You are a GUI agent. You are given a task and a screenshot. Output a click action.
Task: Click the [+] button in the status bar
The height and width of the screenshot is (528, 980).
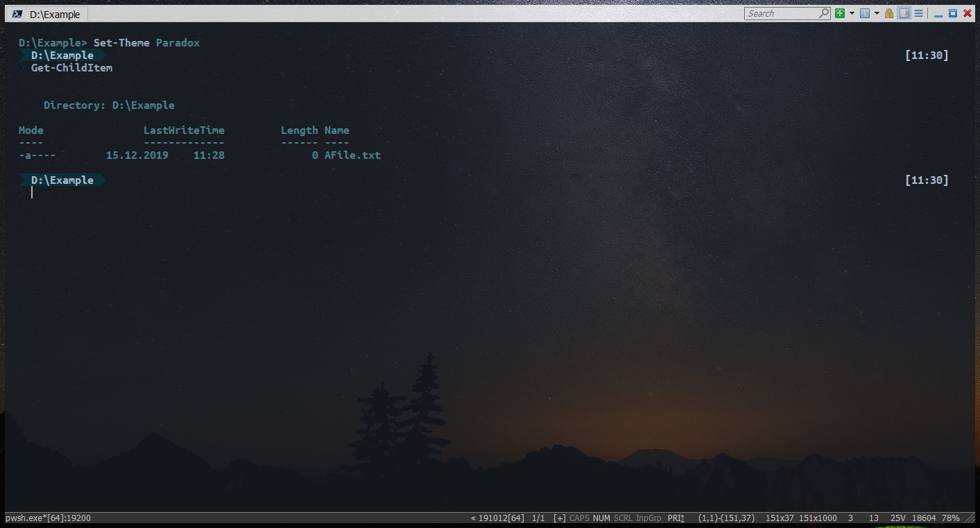click(x=560, y=518)
